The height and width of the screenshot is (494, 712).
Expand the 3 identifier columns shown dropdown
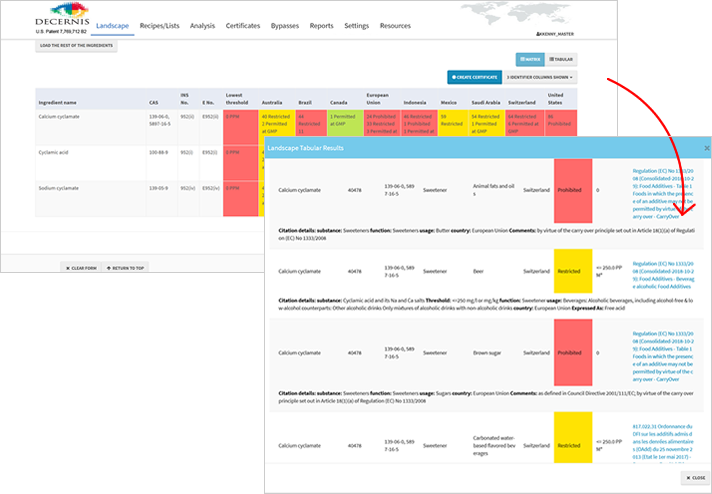(540, 77)
